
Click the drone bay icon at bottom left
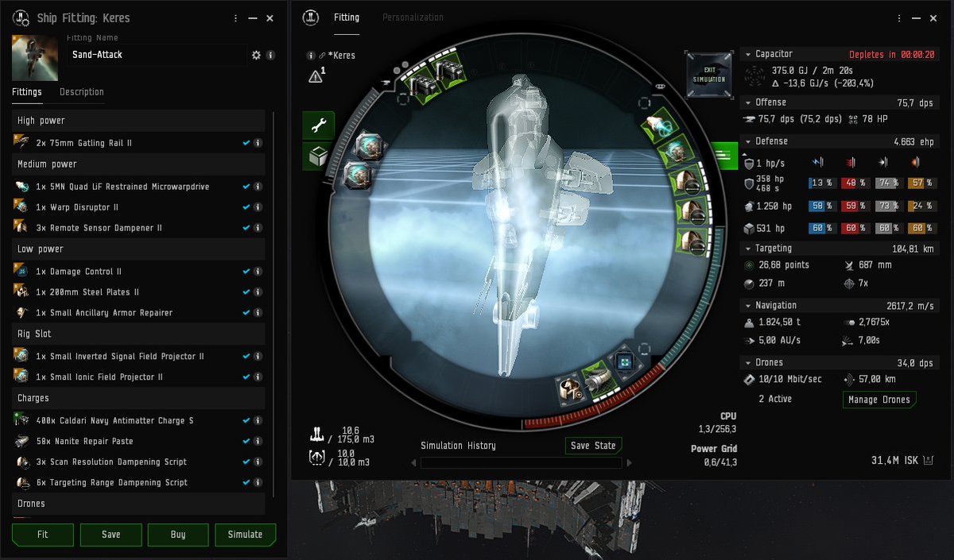[x=316, y=458]
